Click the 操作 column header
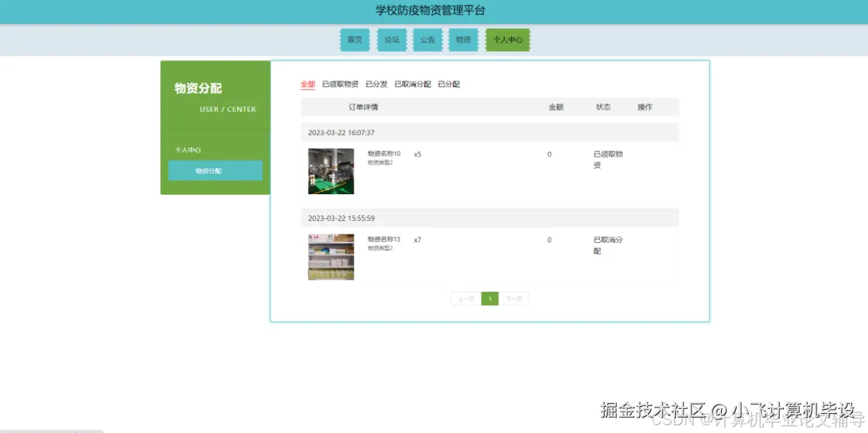 tap(645, 107)
